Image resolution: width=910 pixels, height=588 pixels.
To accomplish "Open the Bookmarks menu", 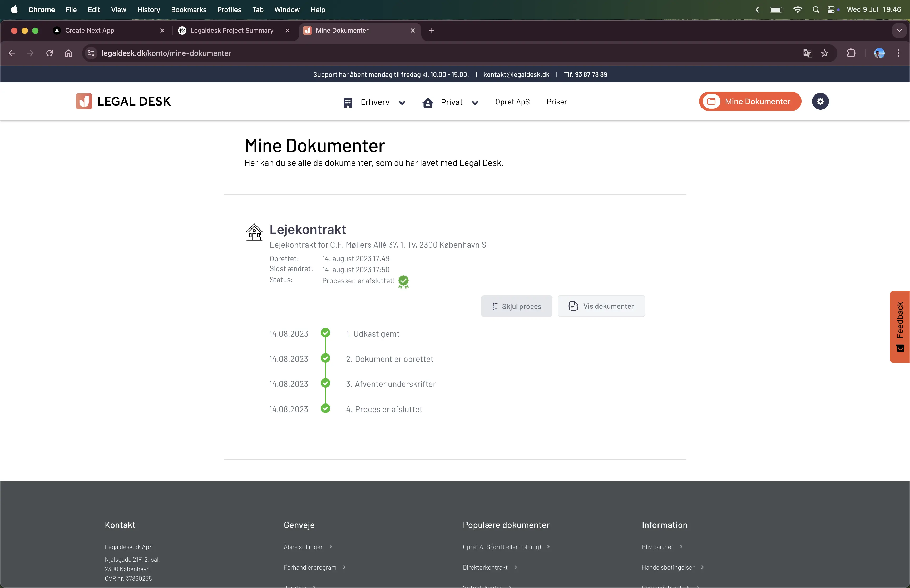I will click(x=188, y=9).
